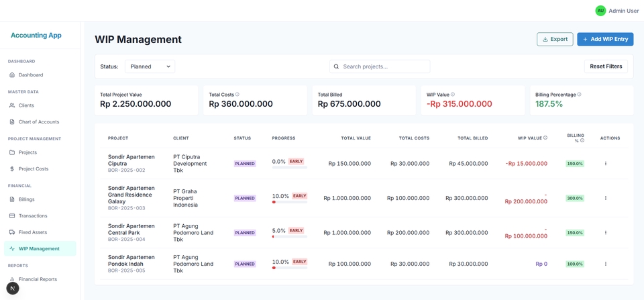Viewport: 644px width, 300px height.
Task: Open Chart of Accounts page
Action: (40, 122)
